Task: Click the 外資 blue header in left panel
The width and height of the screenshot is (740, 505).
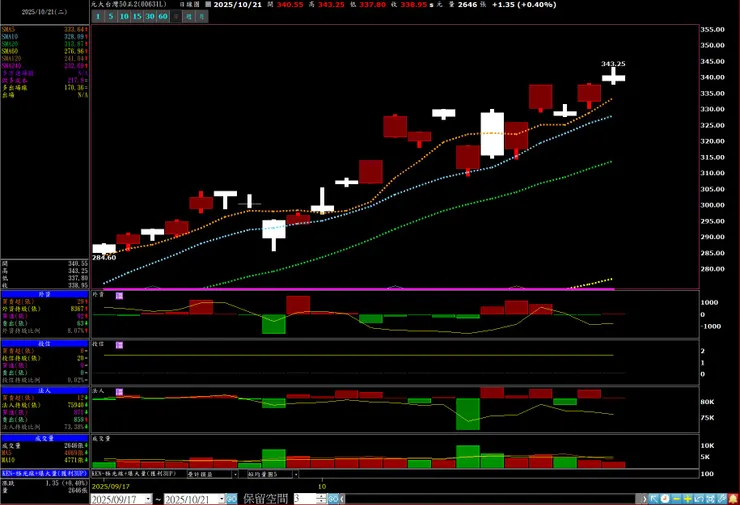Action: pos(44,294)
